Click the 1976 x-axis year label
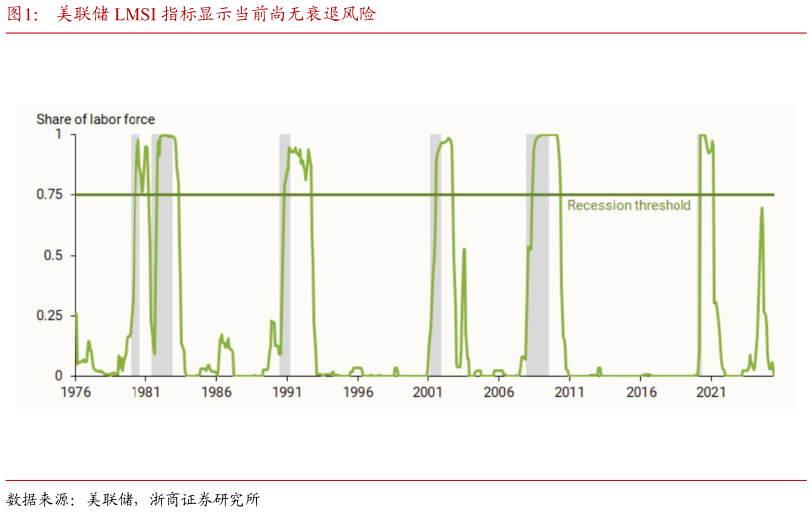Image resolution: width=812 pixels, height=513 pixels. click(x=76, y=392)
